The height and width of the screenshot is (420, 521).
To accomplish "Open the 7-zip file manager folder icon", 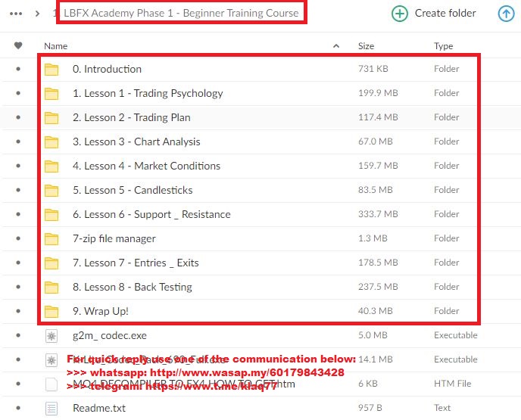I will tap(51, 239).
